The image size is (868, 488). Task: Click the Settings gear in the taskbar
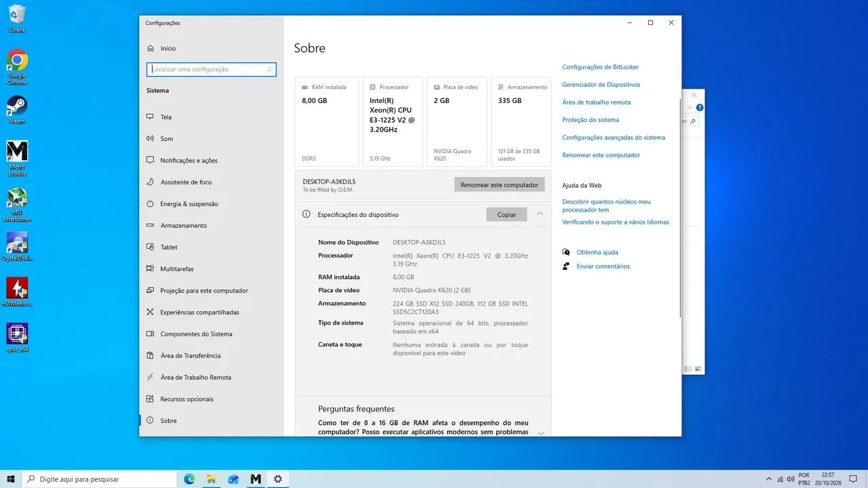click(278, 479)
